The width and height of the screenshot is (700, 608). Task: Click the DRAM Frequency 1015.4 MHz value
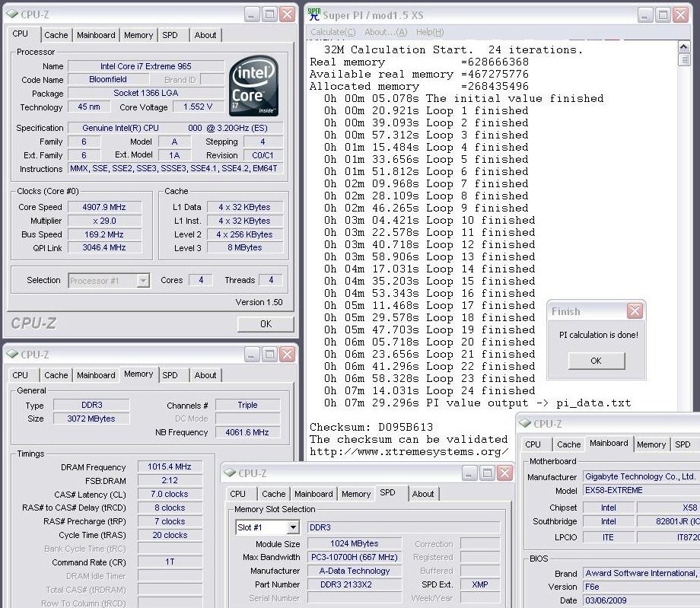(170, 466)
